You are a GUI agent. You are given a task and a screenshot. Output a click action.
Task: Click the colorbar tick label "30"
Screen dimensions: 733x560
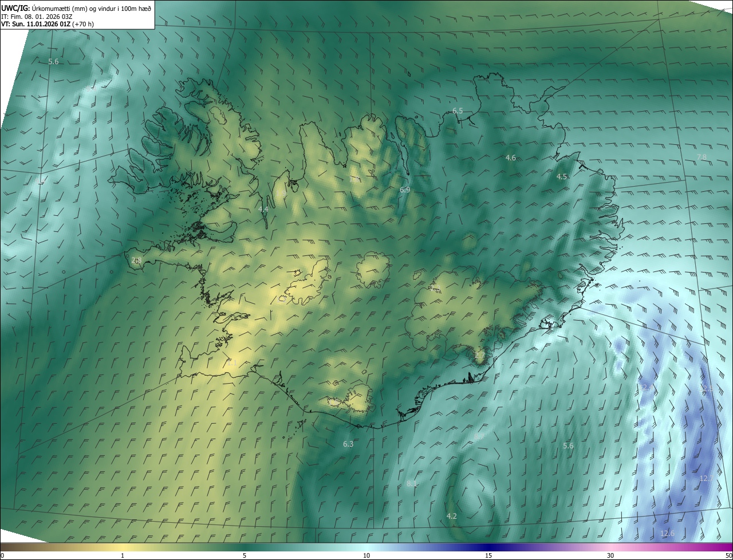610,555
